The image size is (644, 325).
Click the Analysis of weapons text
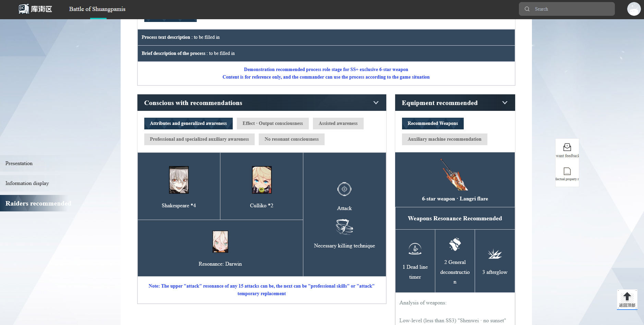[423, 303]
